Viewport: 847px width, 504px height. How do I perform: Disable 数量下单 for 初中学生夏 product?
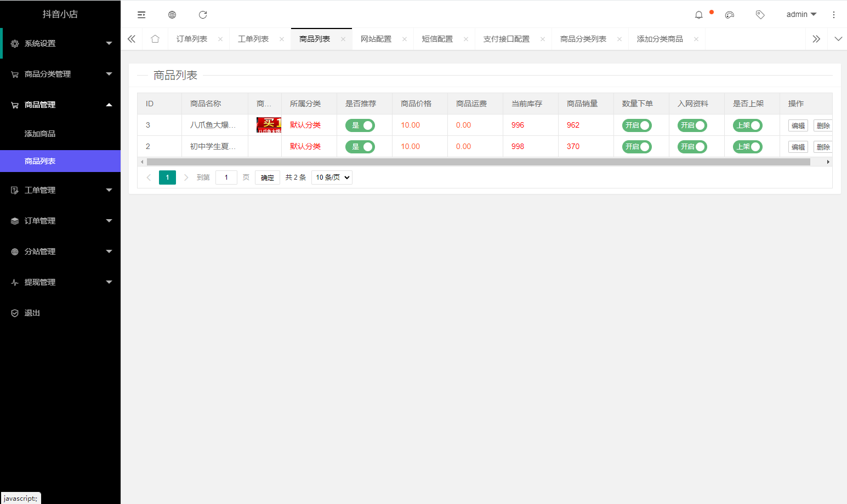click(x=636, y=146)
